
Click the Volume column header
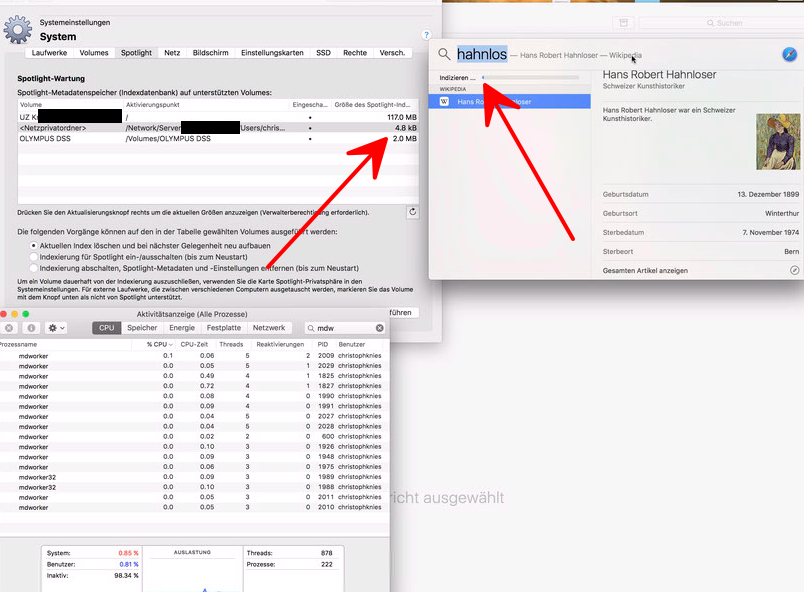tap(71, 105)
